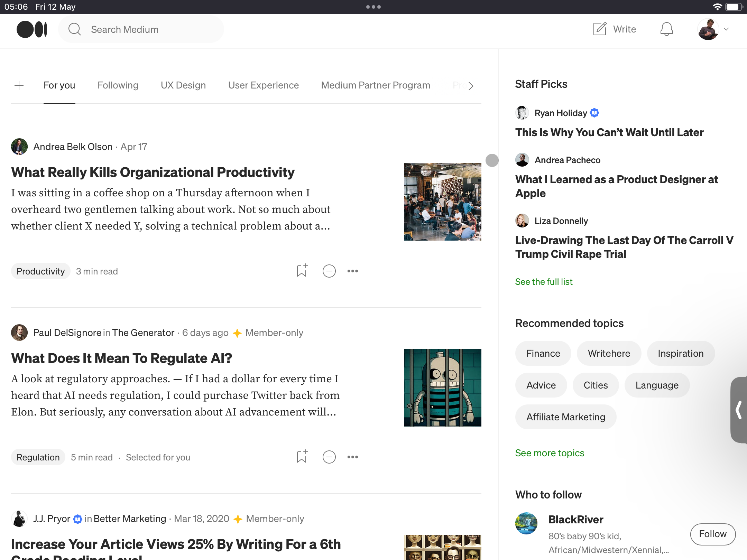Select the Writehere topic
Viewport: 747px width, 560px height.
[x=609, y=353]
